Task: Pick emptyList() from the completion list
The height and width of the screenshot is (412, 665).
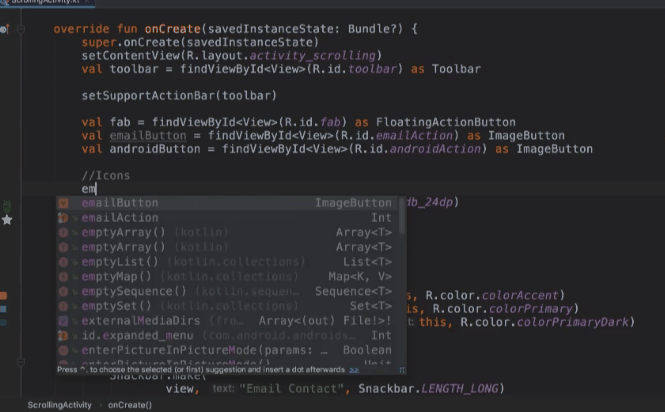Action: pyautogui.click(x=227, y=262)
